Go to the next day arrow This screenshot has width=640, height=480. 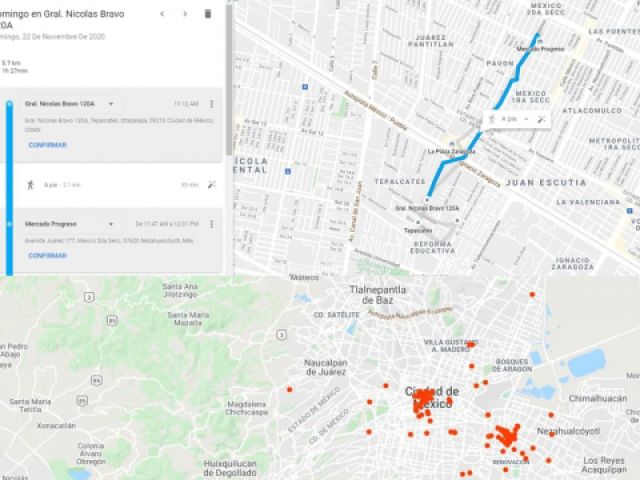(184, 13)
